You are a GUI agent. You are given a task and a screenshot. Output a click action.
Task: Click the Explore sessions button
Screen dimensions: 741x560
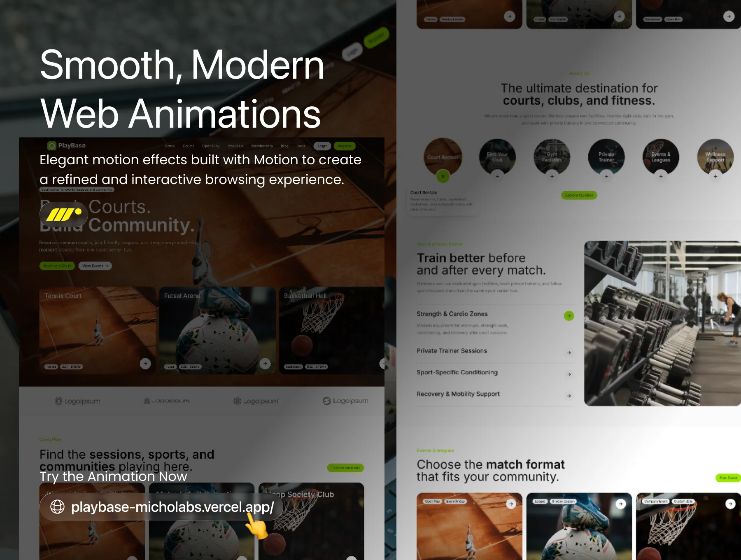[x=346, y=468]
